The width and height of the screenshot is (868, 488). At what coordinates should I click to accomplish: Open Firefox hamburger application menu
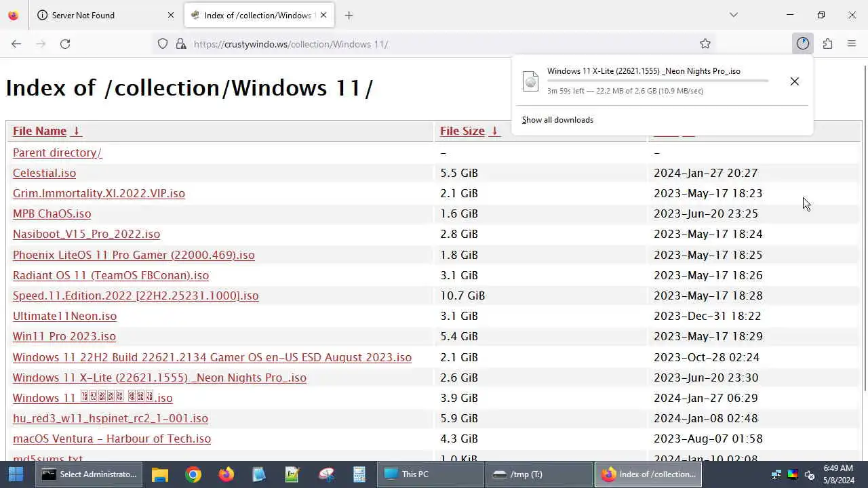pyautogui.click(x=852, y=43)
